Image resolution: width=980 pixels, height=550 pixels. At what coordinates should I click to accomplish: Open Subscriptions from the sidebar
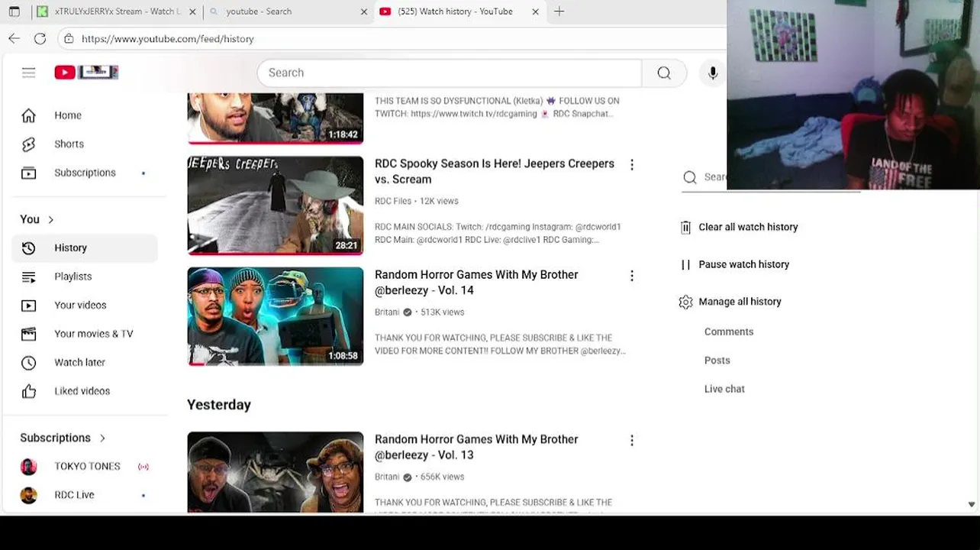point(85,173)
